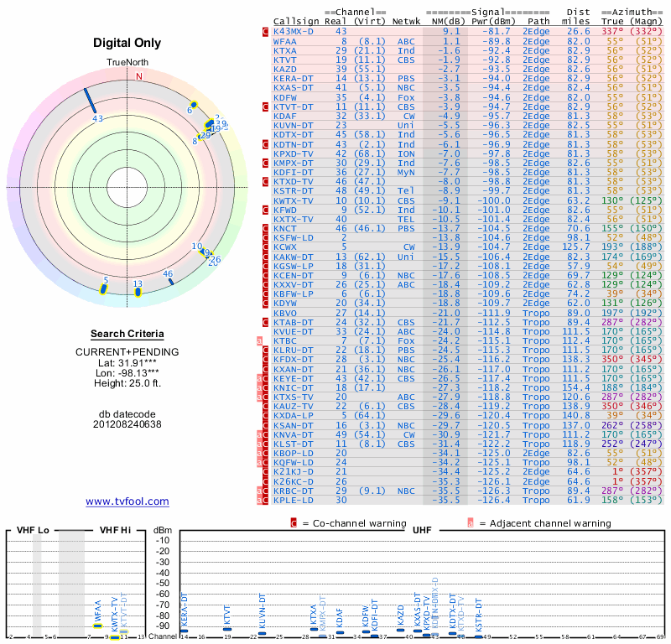Click the KUVN-DT bar in the UHF chart
The image size is (671, 644).
(x=262, y=634)
